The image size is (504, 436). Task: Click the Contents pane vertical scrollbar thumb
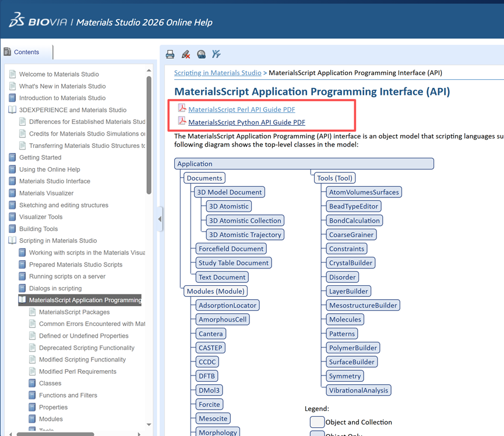(x=149, y=135)
